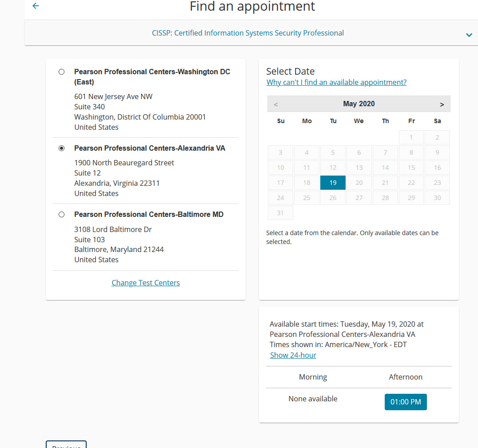478x448 pixels.
Task: Click May 20 on the calendar
Action: point(359,183)
